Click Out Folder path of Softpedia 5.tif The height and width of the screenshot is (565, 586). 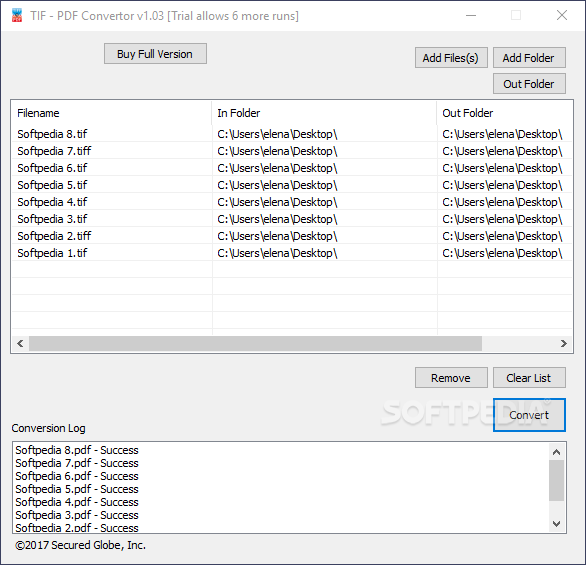pyautogui.click(x=502, y=185)
